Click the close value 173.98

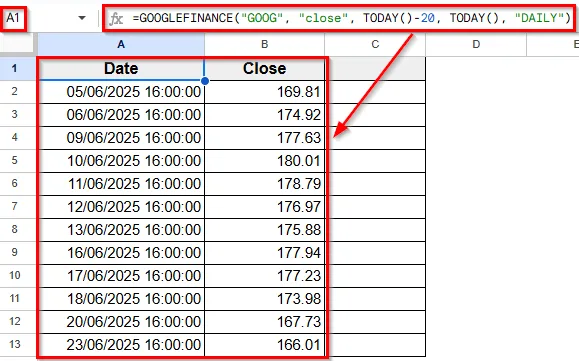click(264, 299)
